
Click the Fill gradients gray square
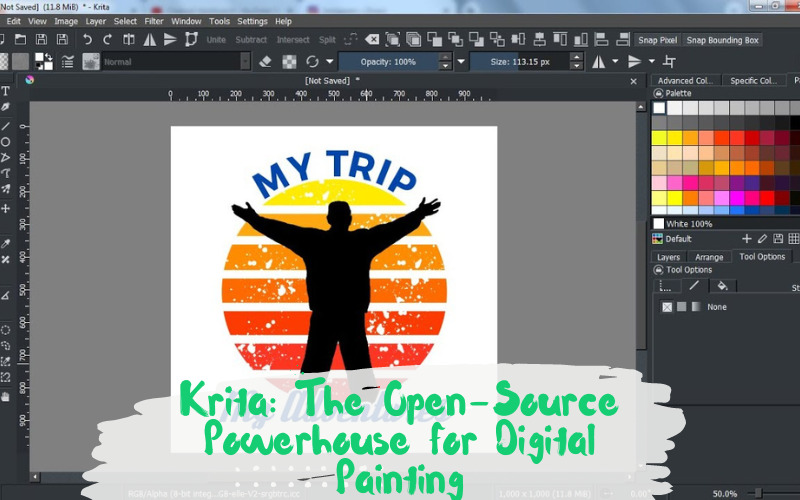(x=20, y=62)
